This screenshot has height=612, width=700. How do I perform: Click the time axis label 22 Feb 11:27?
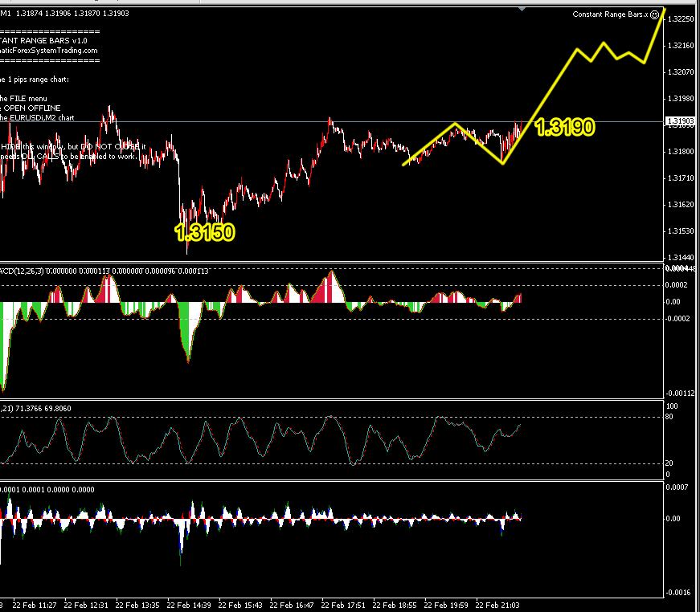pos(35,606)
